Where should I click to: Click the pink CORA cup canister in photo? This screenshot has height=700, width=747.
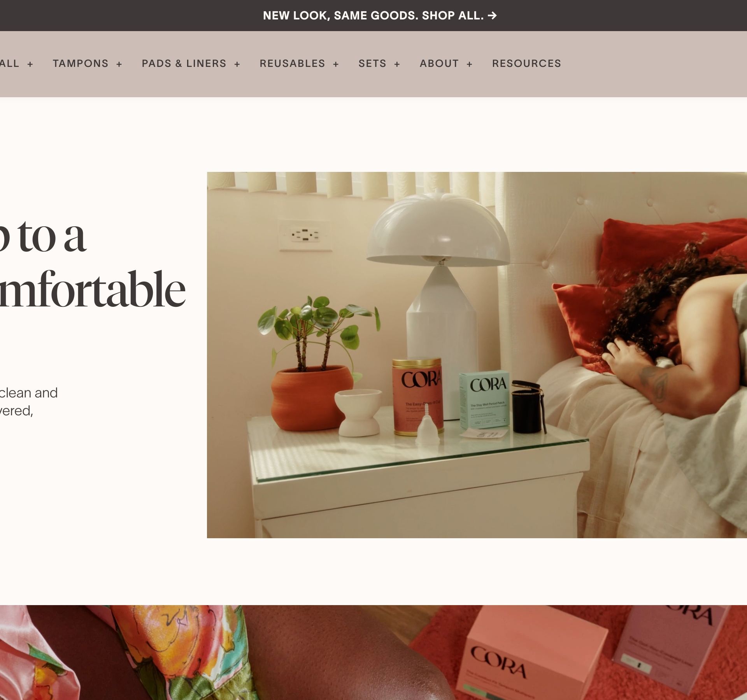(x=417, y=396)
